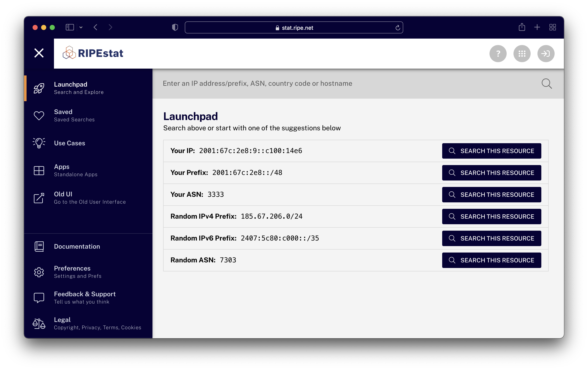Close the sidebar menu with X icon
Screen dimensions: 588x370
[39, 53]
